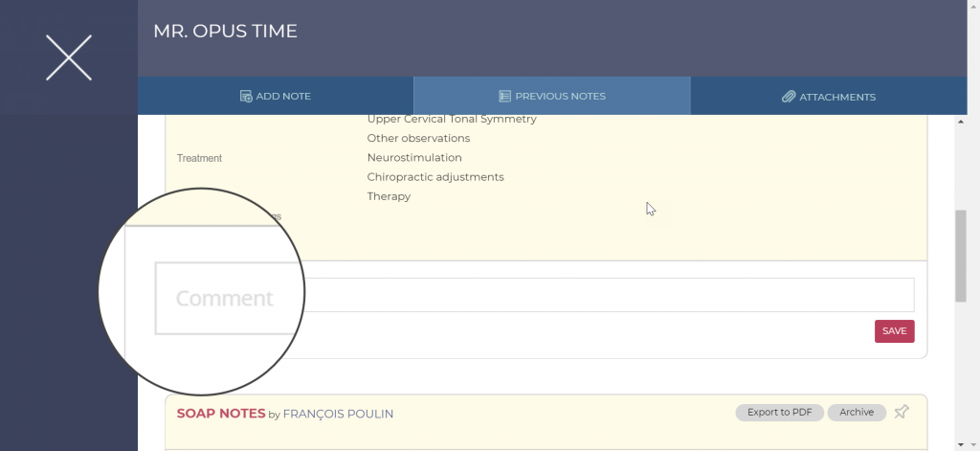980x451 pixels.
Task: Pin the SOAP Notes entry
Action: pyautogui.click(x=902, y=412)
